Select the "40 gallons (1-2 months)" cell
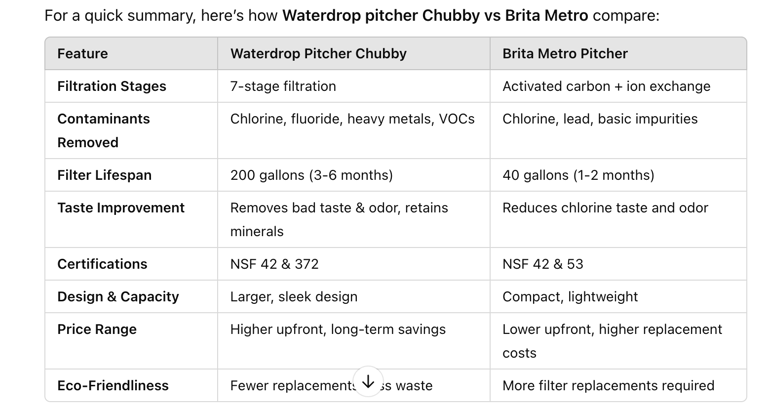This screenshot has width=768, height=412. pos(578,175)
